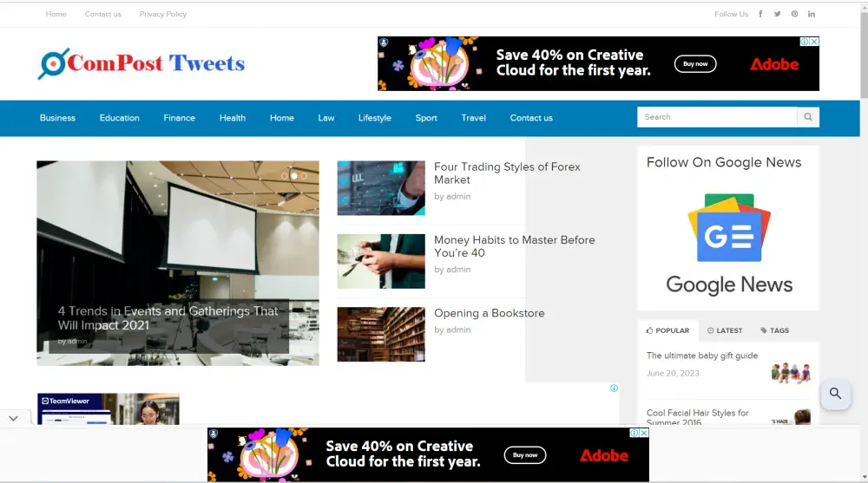Open the bookstore article thumbnail
Image resolution: width=868 pixels, height=483 pixels.
coord(381,334)
